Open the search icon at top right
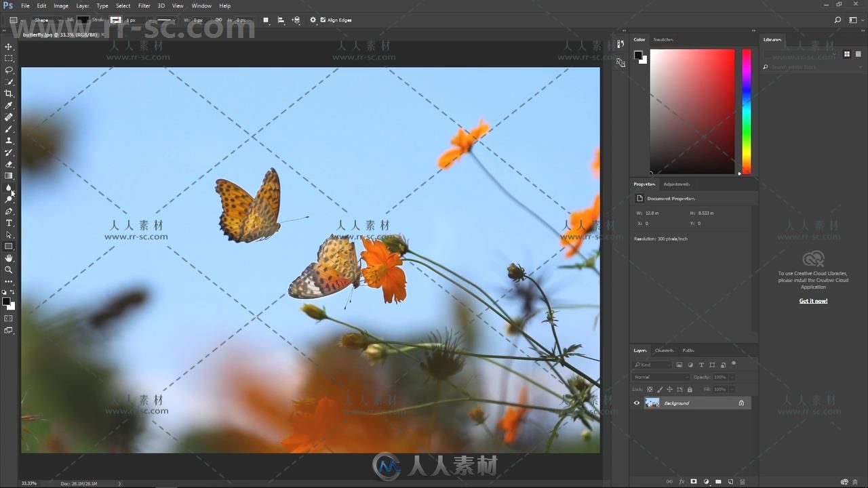Image resolution: width=868 pixels, height=488 pixels. tap(838, 20)
